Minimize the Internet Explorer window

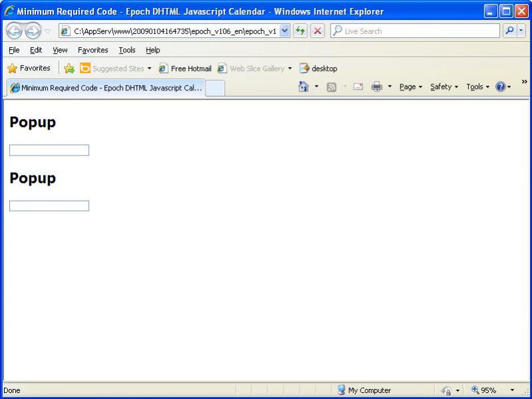(490, 11)
